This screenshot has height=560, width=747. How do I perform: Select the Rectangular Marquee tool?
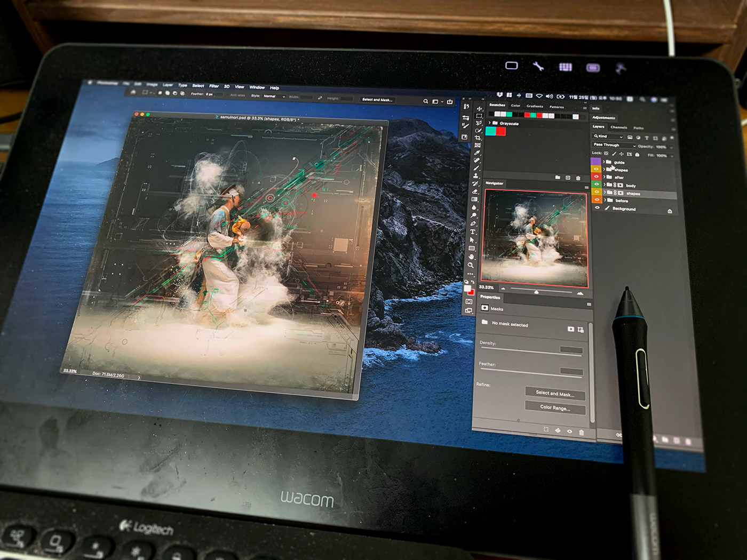click(479, 116)
